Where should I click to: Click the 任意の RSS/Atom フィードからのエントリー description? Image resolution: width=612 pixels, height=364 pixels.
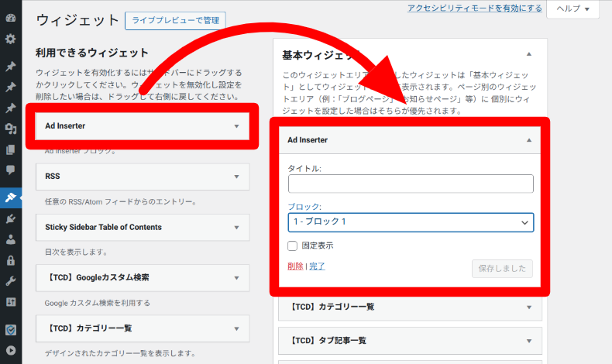coord(121,201)
